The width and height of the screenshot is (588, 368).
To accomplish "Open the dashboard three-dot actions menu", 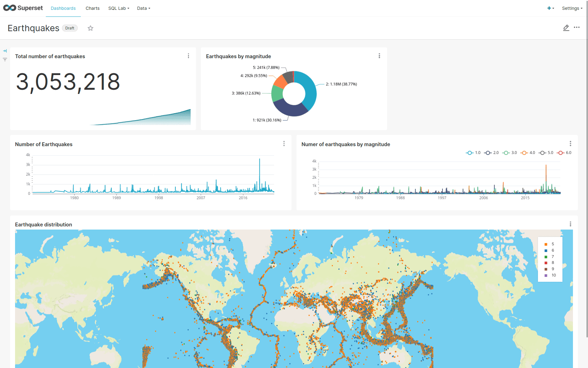I will point(577,28).
